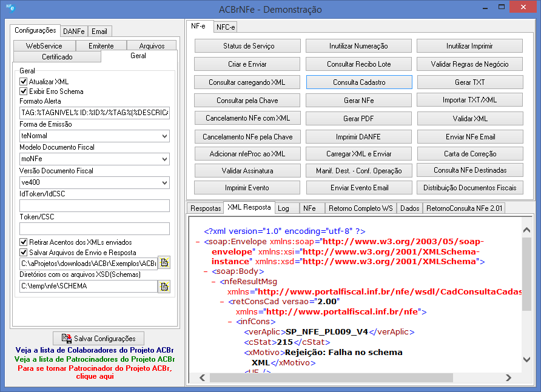This screenshot has height=392, width=541.
Task: Click scroll up arrow in XML Resposta
Action: pyautogui.click(x=526, y=230)
